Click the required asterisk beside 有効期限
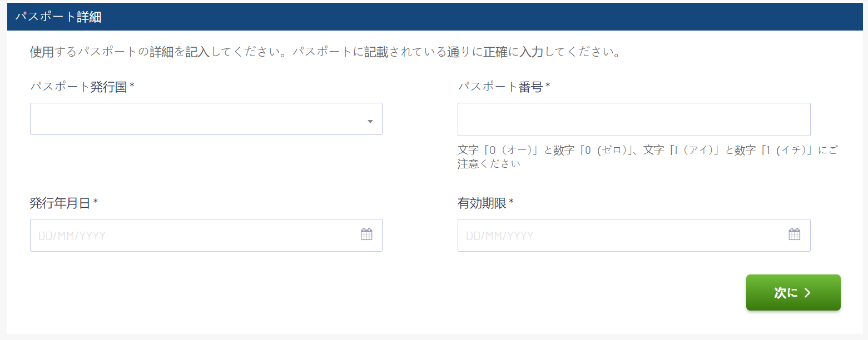Viewport: 868px width, 340px height. [511, 202]
